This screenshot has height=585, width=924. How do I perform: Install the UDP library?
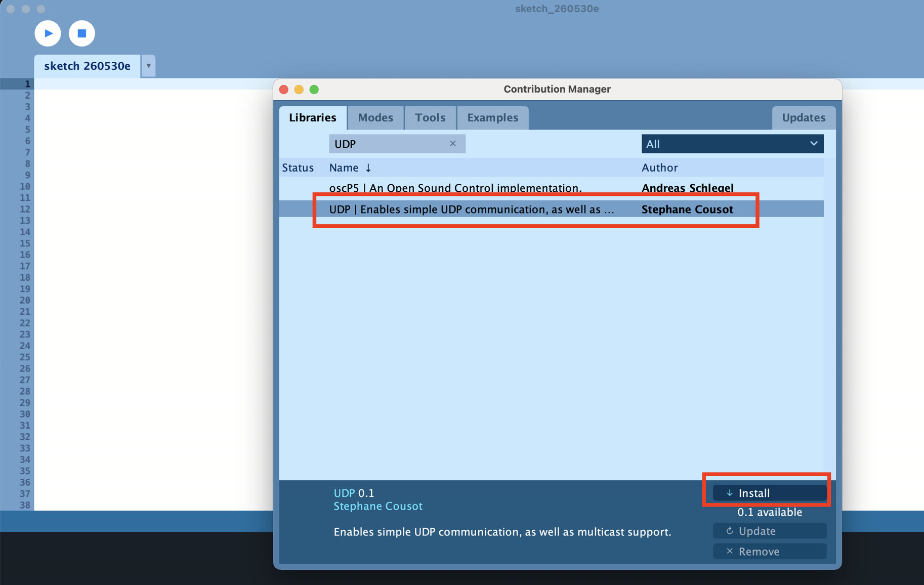point(769,493)
